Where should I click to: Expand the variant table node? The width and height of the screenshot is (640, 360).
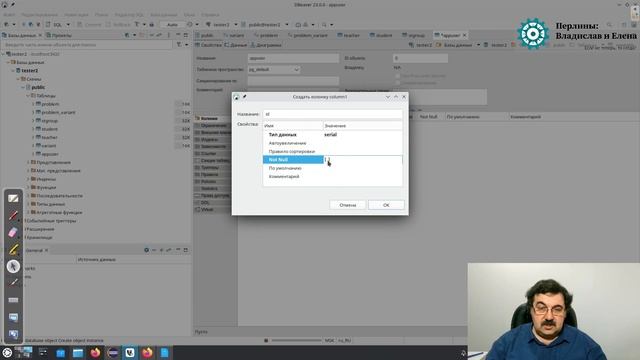33,146
